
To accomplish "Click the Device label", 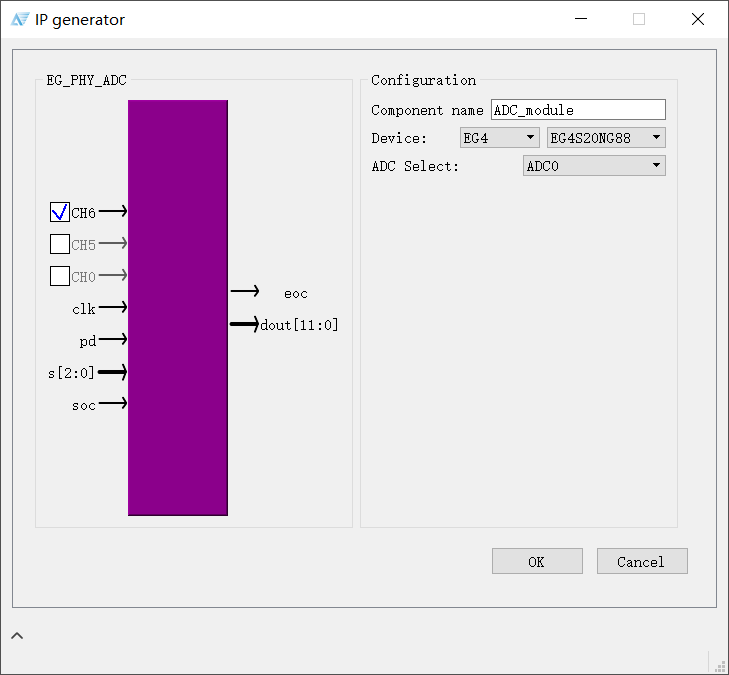I will tap(399, 138).
